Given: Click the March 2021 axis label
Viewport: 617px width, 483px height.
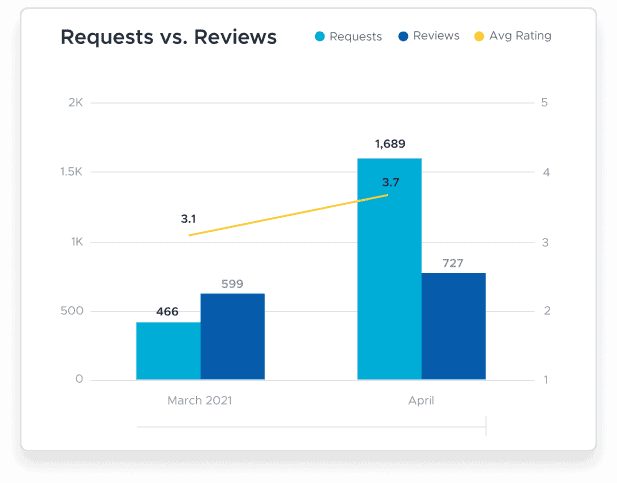Looking at the screenshot, I should pos(200,400).
